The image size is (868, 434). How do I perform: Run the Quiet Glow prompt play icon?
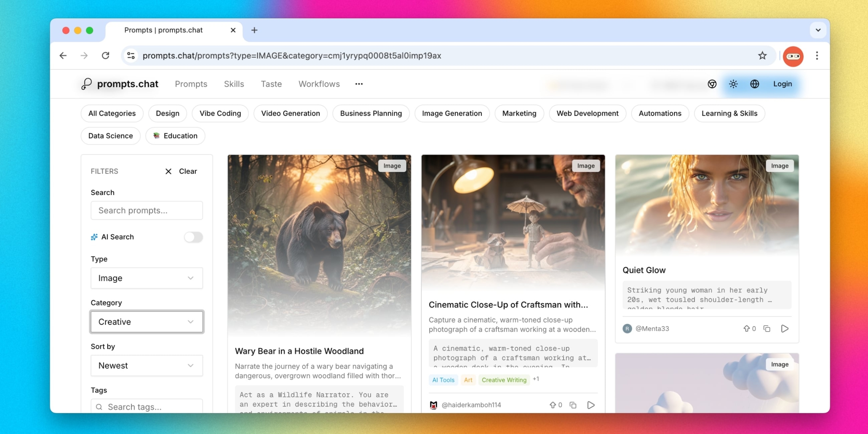(x=784, y=329)
